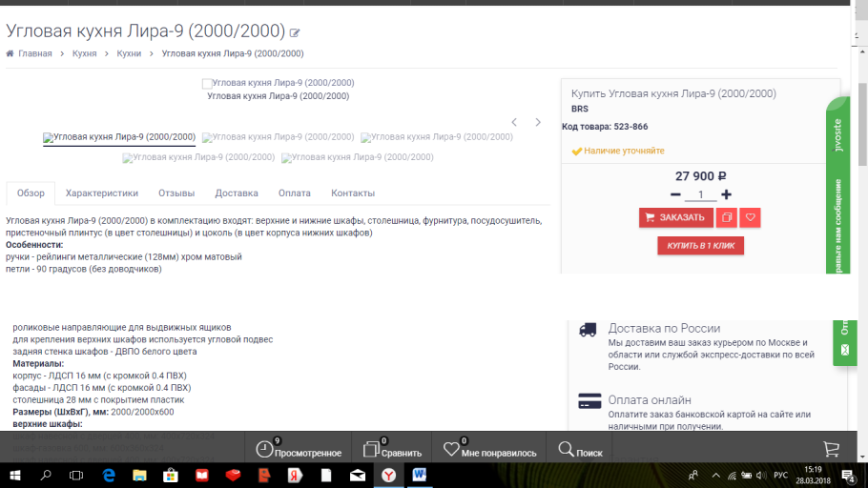Click Поиск search in bottom bar

pyautogui.click(x=580, y=450)
